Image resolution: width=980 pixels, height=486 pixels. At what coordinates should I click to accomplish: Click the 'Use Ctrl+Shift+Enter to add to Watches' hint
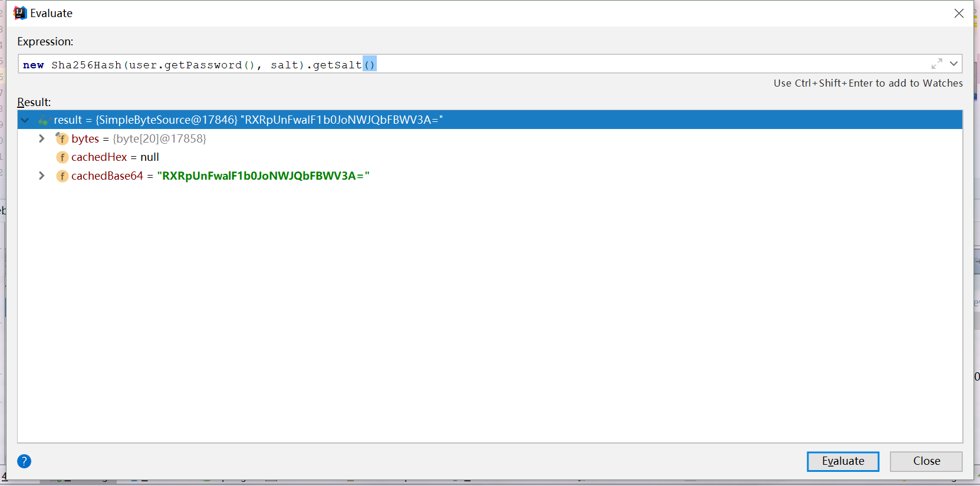tap(868, 83)
